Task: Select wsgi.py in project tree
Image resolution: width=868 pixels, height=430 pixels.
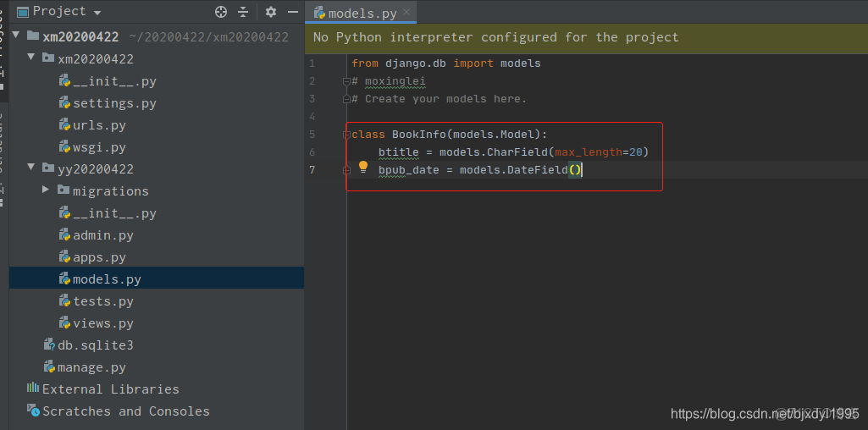Action: pos(99,147)
